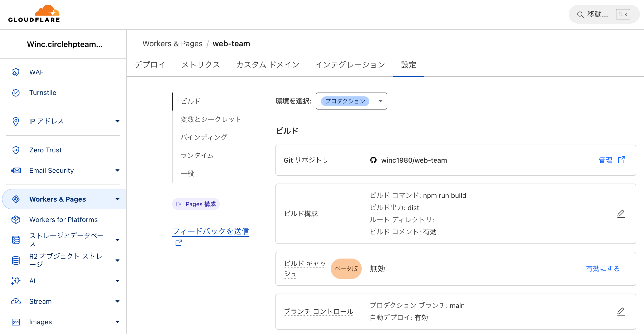
Task: Click the Stream cloud icon
Action: click(x=16, y=301)
